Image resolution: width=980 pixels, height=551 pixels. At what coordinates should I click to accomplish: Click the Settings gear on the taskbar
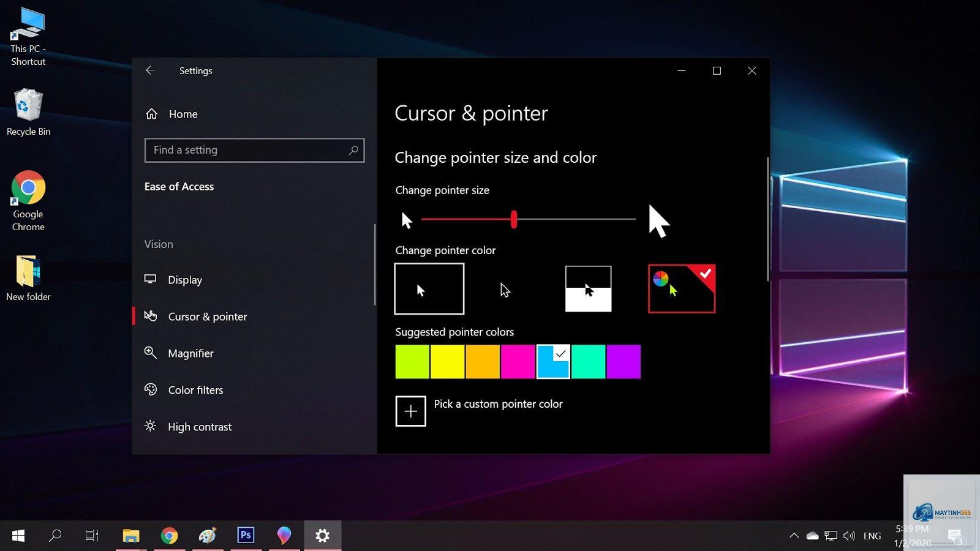(322, 536)
